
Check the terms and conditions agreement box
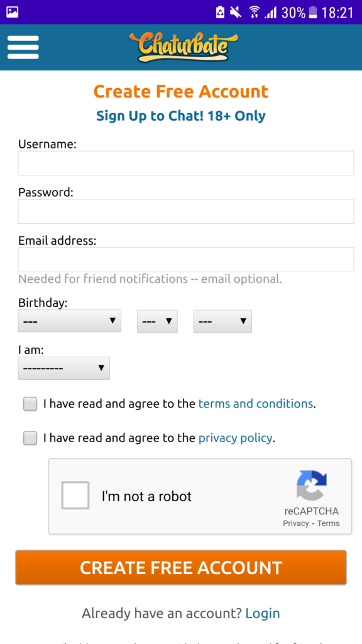30,404
